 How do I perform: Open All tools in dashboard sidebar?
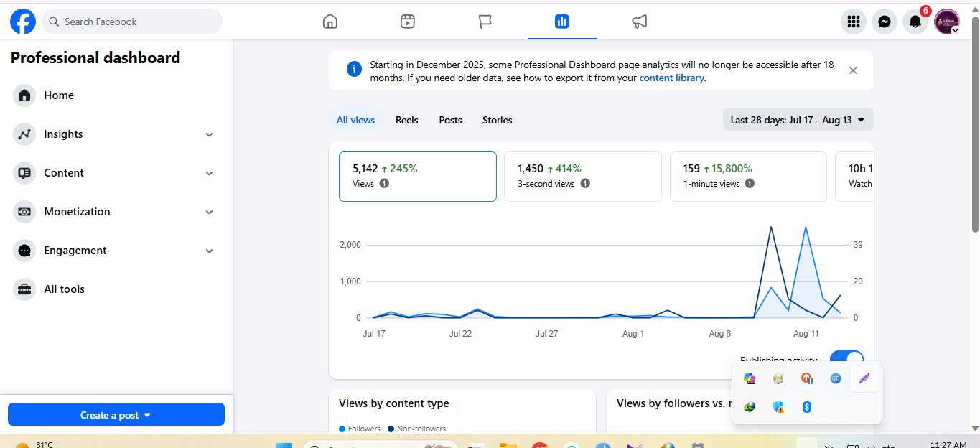[x=116, y=289]
